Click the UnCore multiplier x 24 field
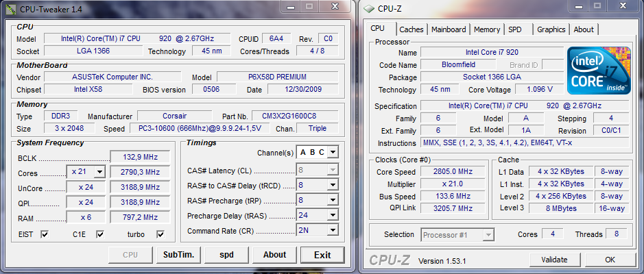Image resolution: width=644 pixels, height=274 pixels. point(86,187)
